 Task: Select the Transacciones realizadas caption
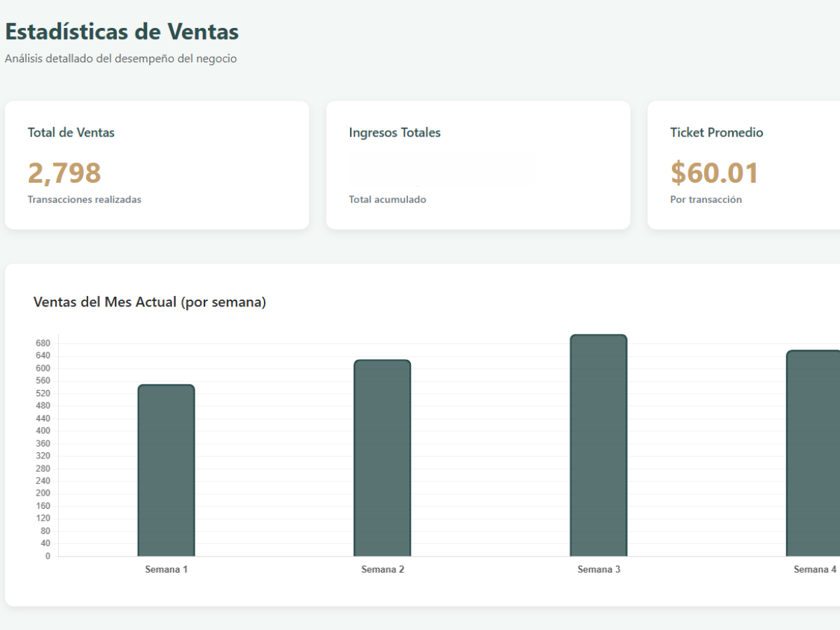click(x=84, y=199)
